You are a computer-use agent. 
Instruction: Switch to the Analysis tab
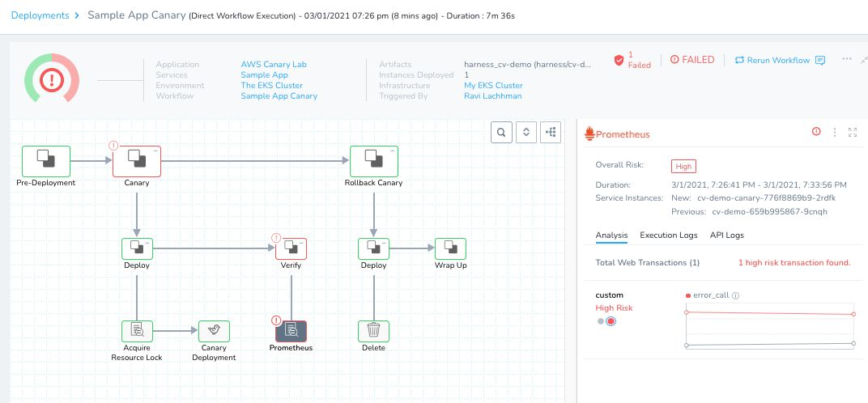[611, 235]
